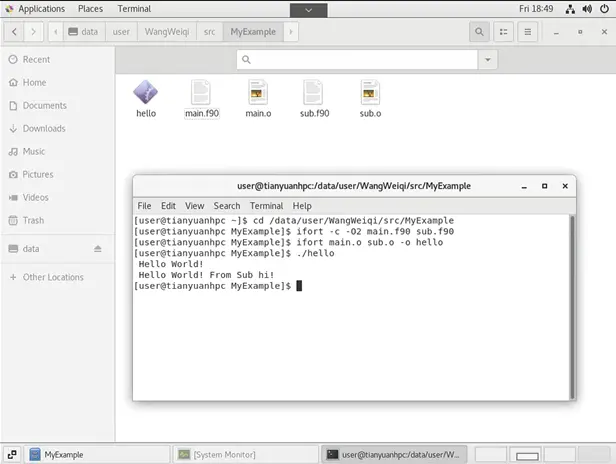Open the volume control icon
This screenshot has height=464, width=616.
pos(587,9)
